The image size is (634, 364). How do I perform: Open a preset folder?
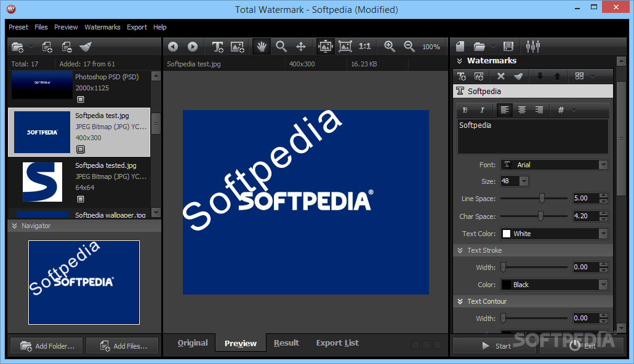point(479,47)
